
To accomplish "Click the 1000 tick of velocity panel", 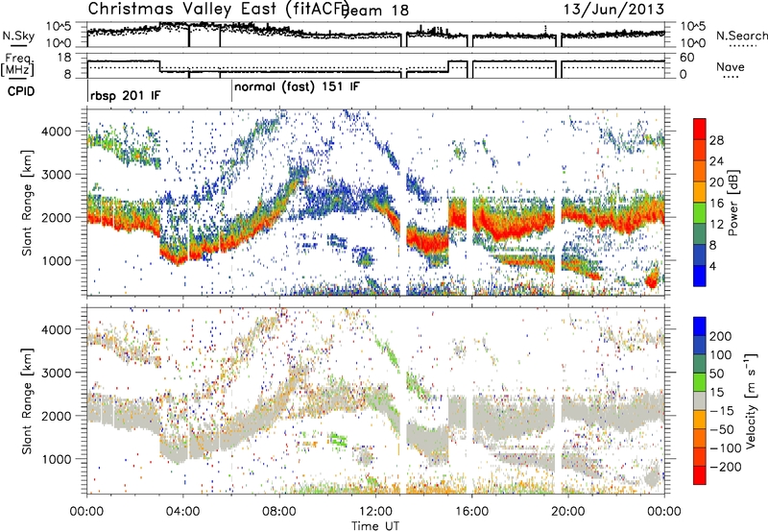I will tap(56, 459).
